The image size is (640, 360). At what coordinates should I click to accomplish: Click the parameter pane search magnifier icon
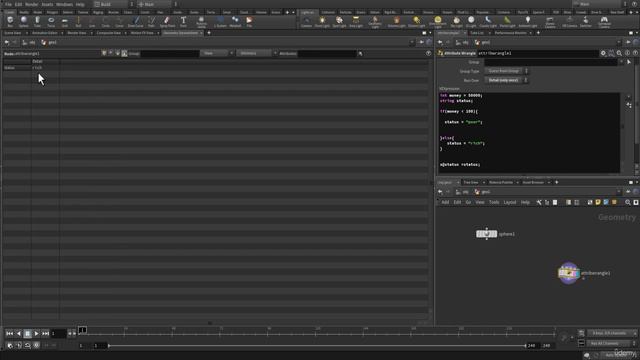pos(619,53)
